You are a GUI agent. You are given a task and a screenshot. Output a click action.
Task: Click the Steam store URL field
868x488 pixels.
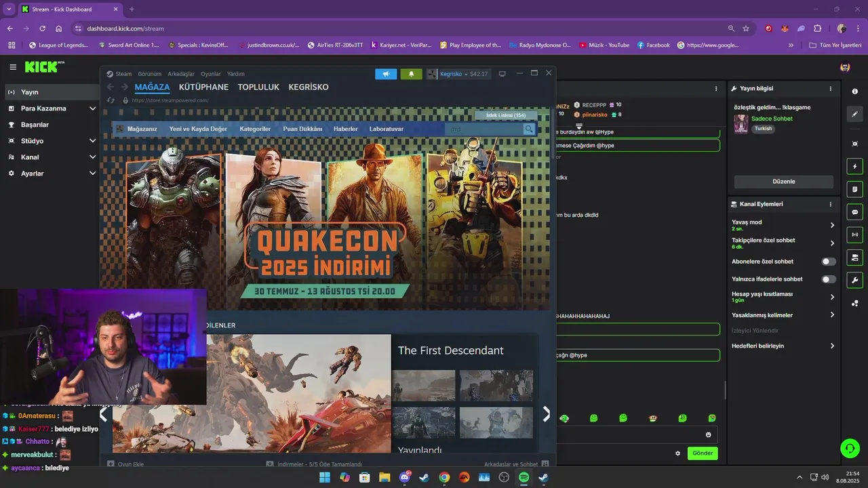[x=171, y=100]
